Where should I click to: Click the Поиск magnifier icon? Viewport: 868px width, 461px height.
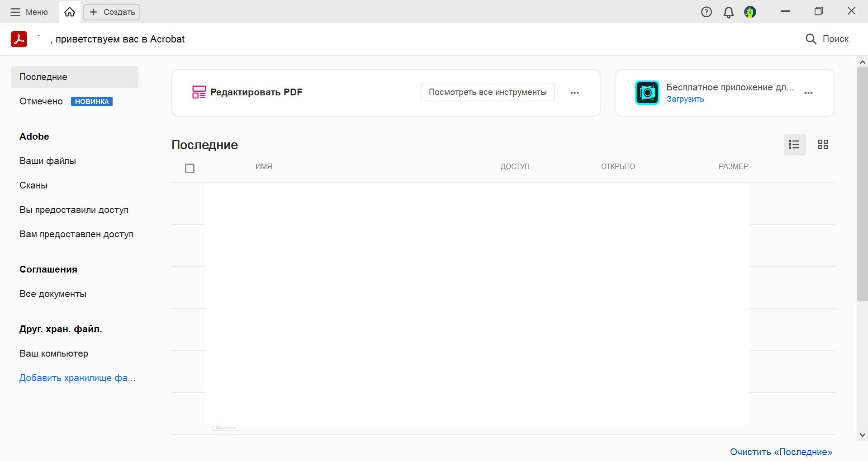pyautogui.click(x=810, y=39)
